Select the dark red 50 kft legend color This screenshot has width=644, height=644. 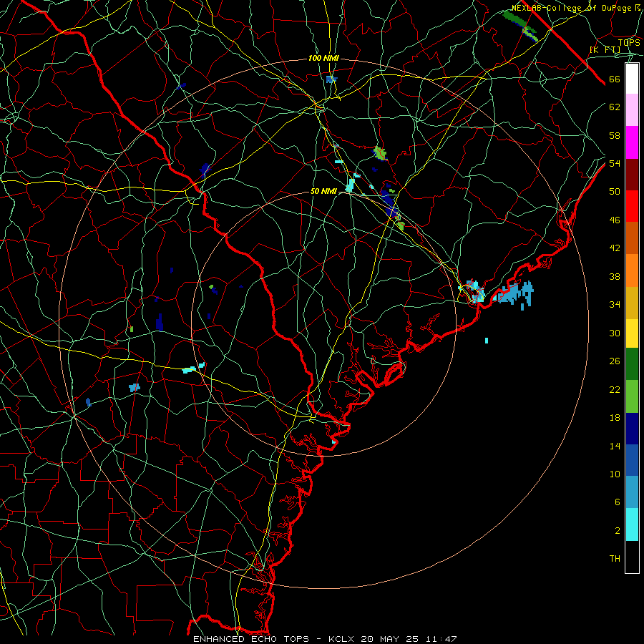coord(632,175)
